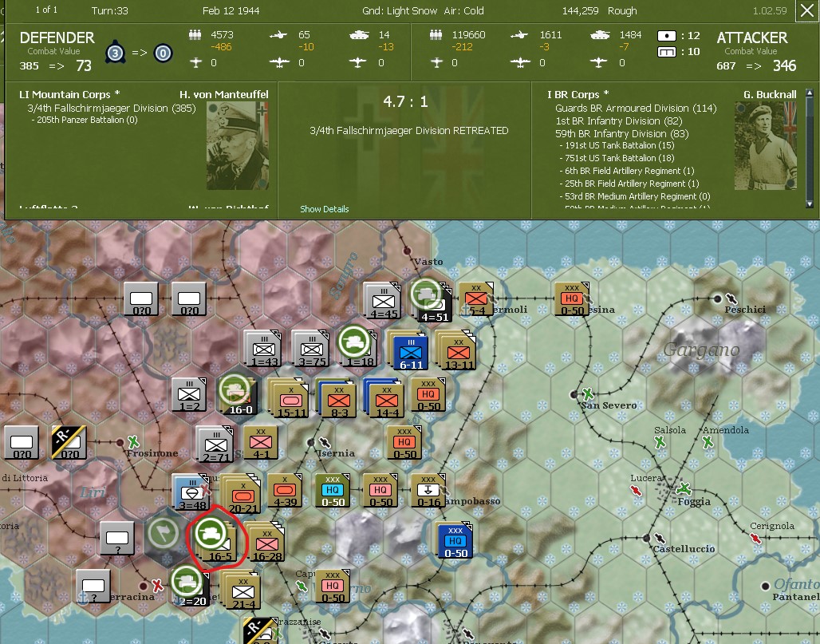Select the 14-4 infantry division counter
The width and height of the screenshot is (820, 644).
pos(385,399)
